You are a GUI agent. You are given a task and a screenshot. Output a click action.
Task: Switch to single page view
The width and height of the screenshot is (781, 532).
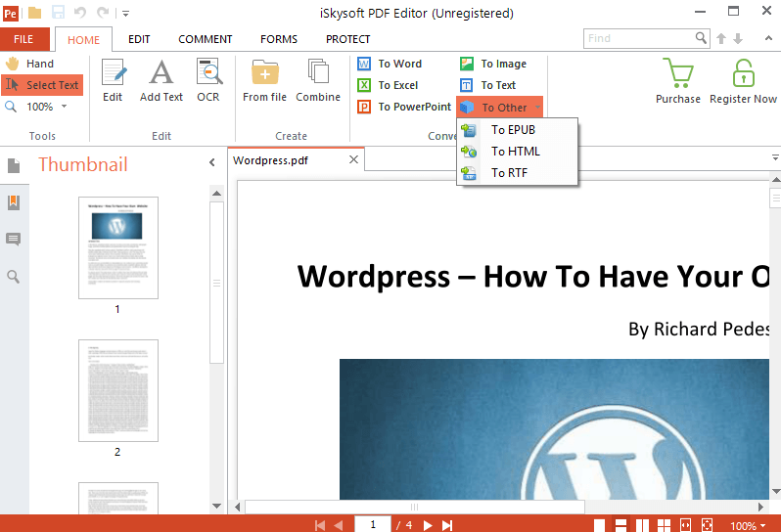point(599,525)
